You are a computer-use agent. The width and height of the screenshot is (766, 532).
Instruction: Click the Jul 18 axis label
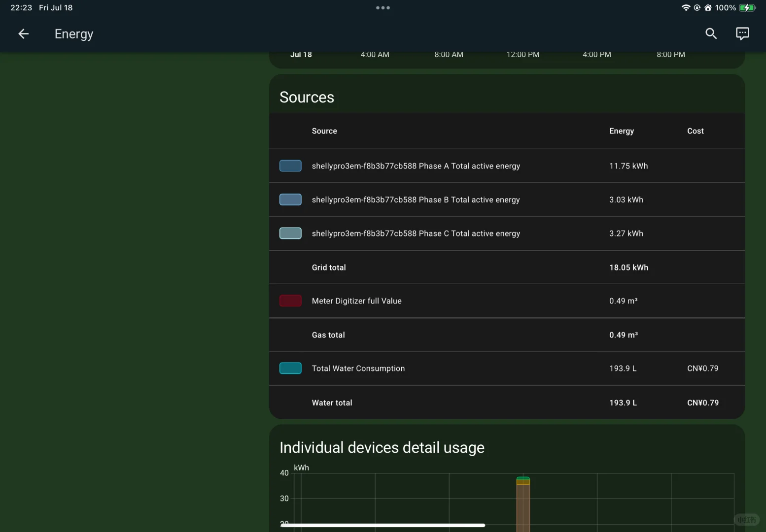(x=301, y=55)
